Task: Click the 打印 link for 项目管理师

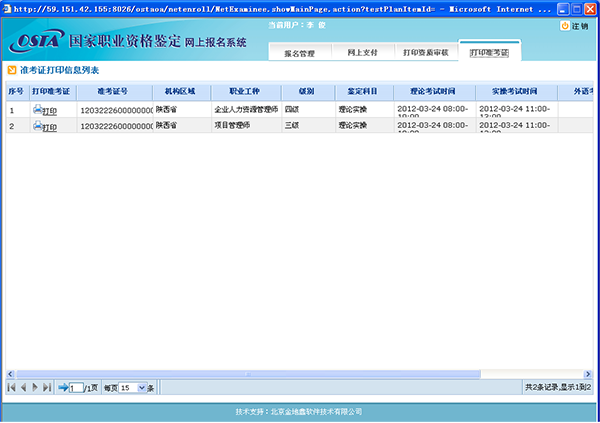Action: point(50,127)
